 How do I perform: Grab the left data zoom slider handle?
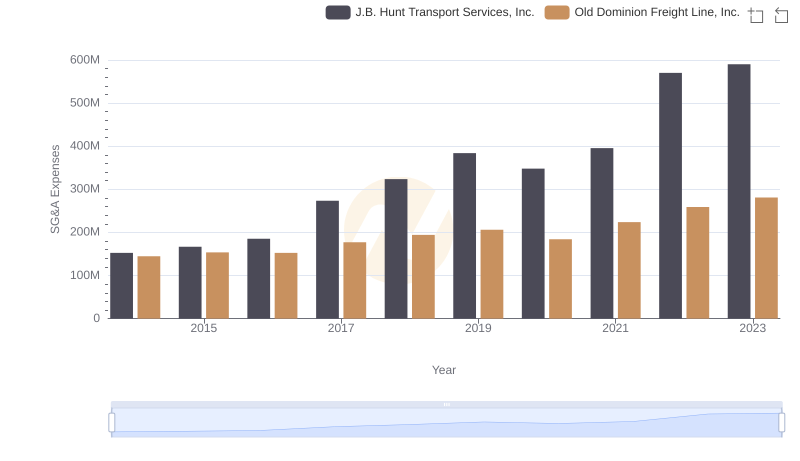112,423
